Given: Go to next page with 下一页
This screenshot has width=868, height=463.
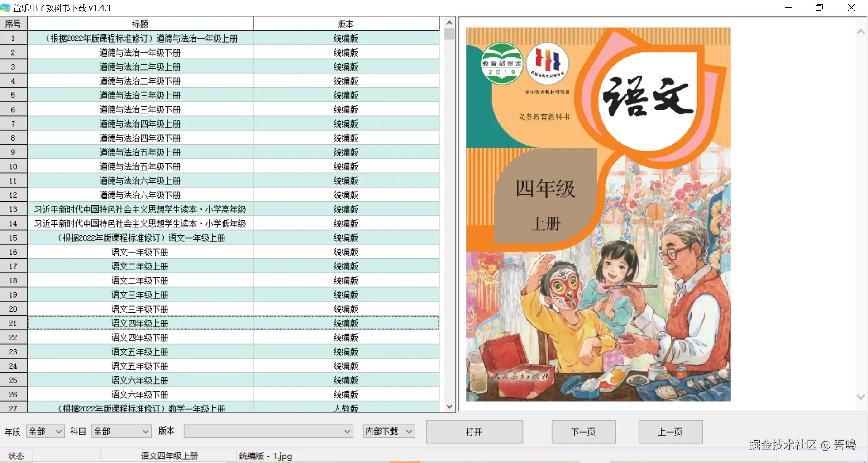Looking at the screenshot, I should [583, 432].
